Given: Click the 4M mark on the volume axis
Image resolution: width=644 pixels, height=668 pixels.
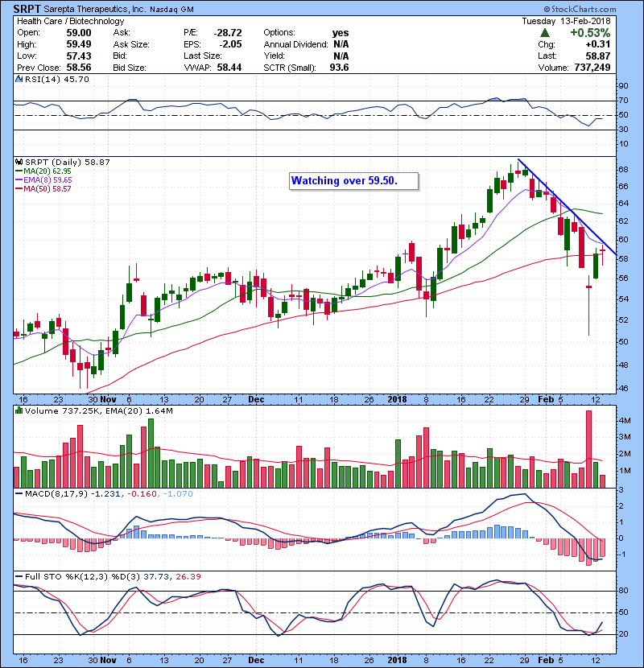Looking at the screenshot, I should click(625, 420).
